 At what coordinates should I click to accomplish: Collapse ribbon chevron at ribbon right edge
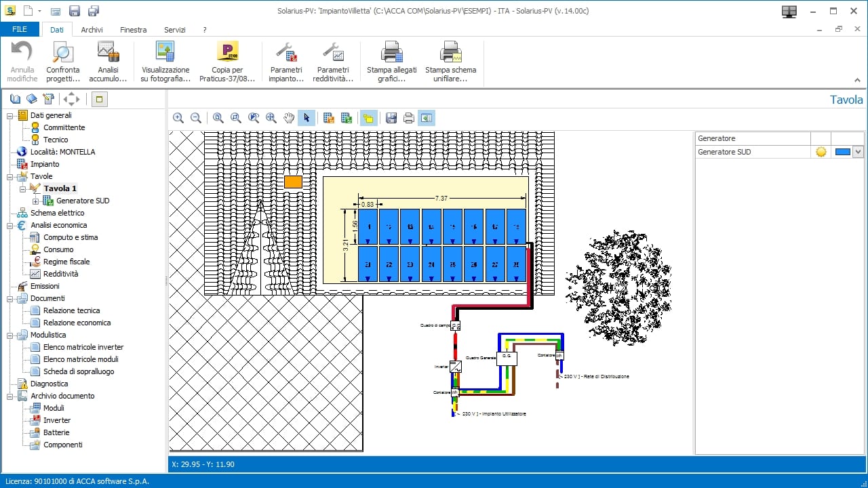click(857, 80)
